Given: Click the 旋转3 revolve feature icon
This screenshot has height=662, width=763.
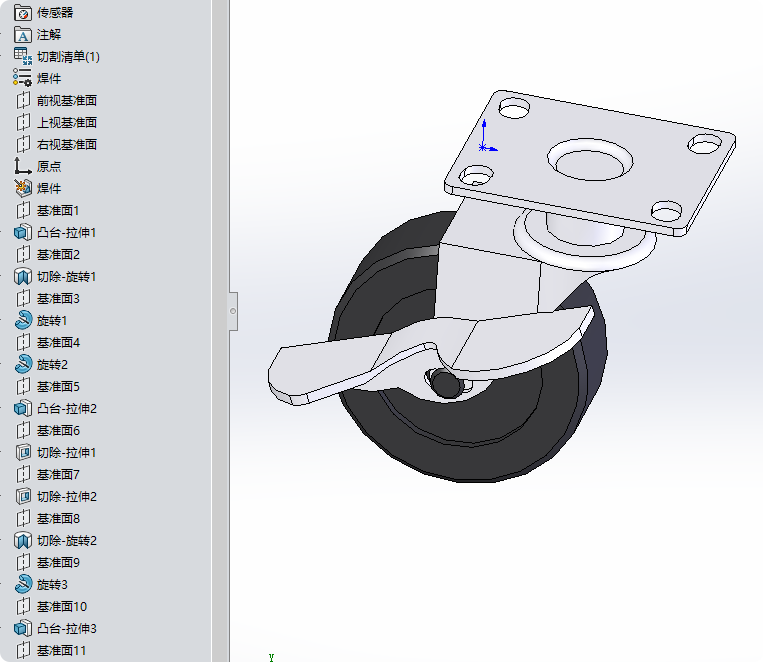Looking at the screenshot, I should pyautogui.click(x=23, y=584).
